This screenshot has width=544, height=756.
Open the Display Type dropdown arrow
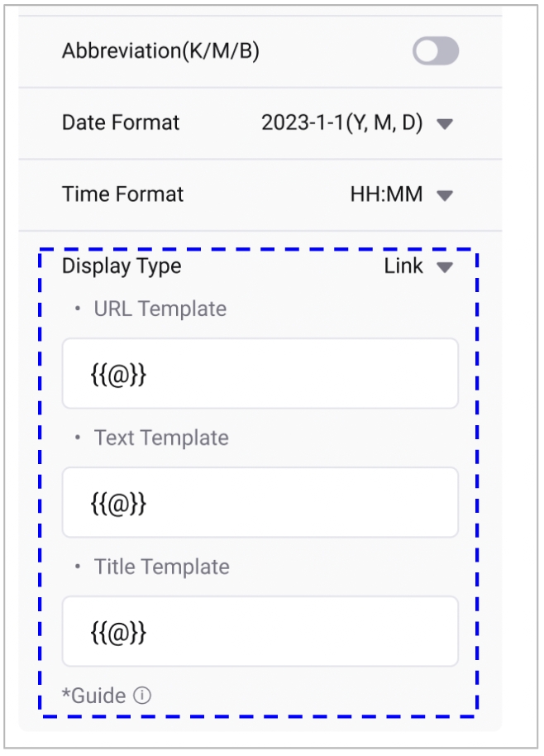pyautogui.click(x=445, y=267)
